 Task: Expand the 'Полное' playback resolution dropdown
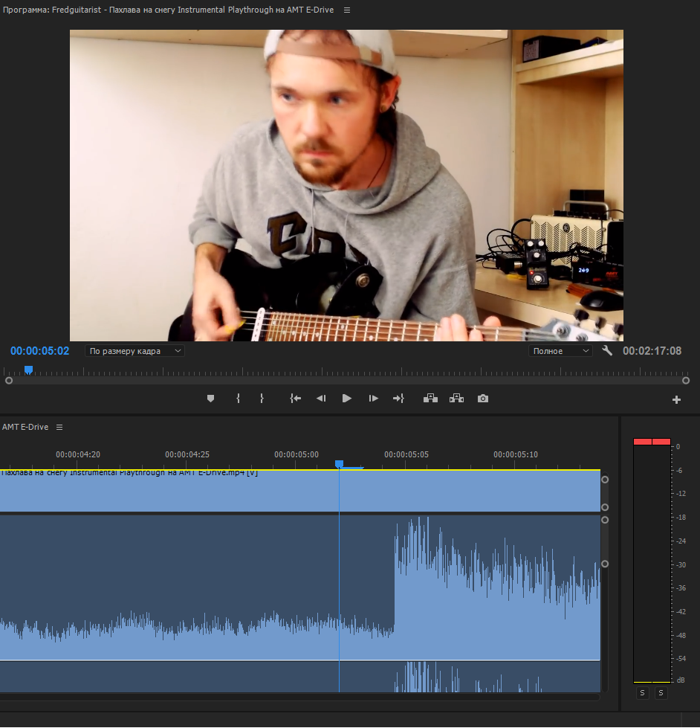[560, 351]
